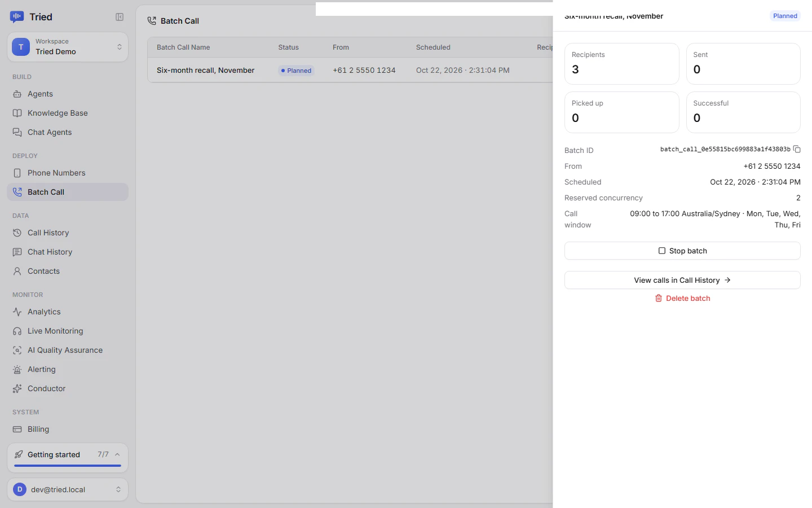Click the Call History clock icon
Viewport: 812px width, 508px height.
tap(17, 233)
